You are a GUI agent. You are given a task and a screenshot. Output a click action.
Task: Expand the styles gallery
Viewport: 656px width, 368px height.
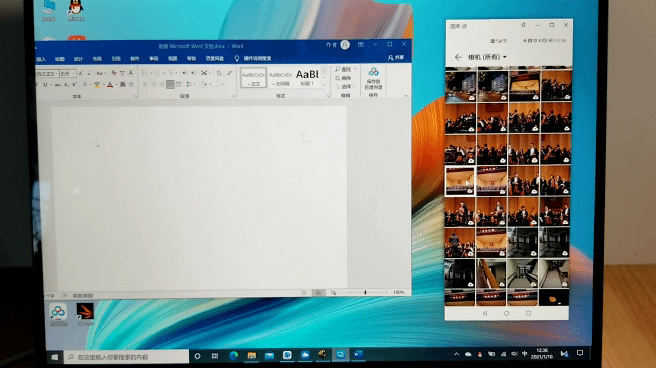pyautogui.click(x=323, y=85)
